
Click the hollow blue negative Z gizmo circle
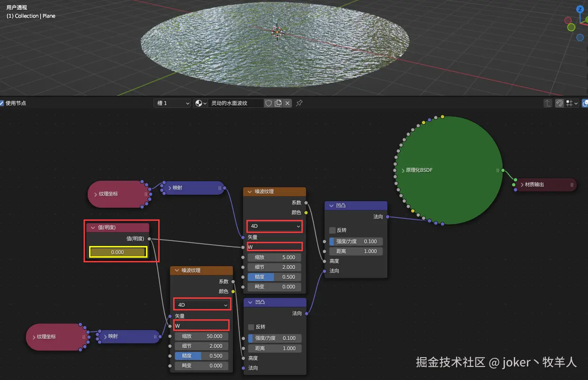[x=580, y=37]
